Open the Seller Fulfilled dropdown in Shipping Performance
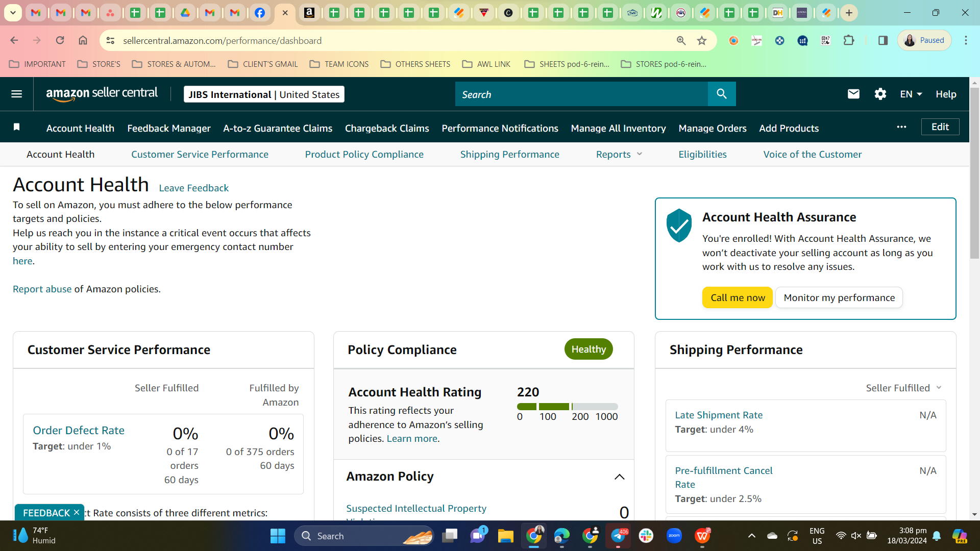Image resolution: width=980 pixels, height=551 pixels. [903, 388]
